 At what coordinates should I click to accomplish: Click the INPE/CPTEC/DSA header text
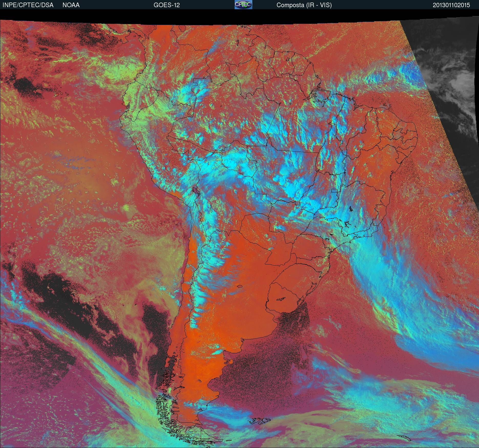point(28,5)
